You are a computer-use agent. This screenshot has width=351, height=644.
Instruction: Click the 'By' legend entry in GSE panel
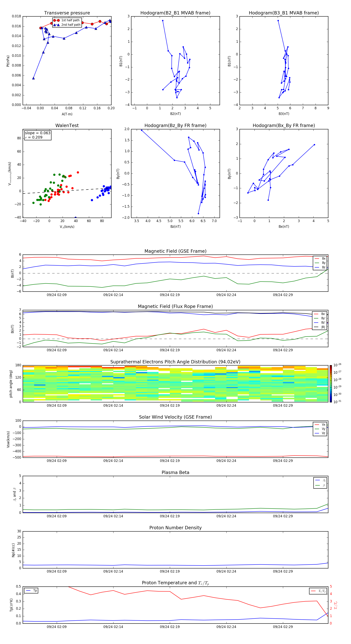[320, 263]
